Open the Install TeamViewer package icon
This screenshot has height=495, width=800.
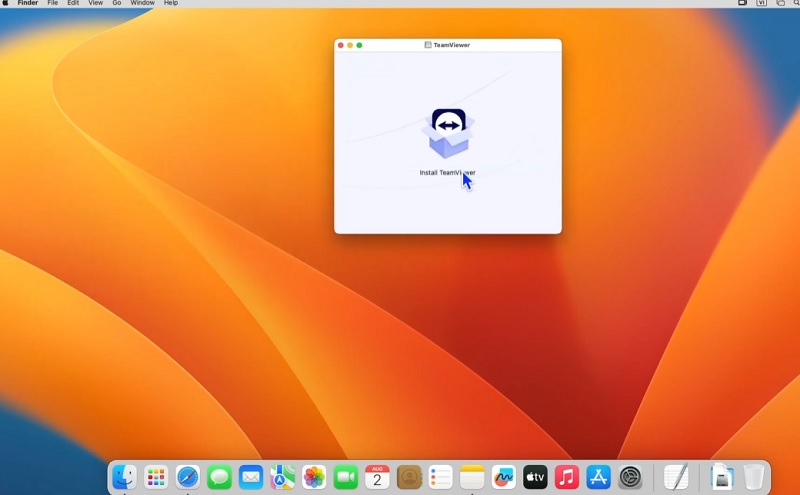pos(448,134)
